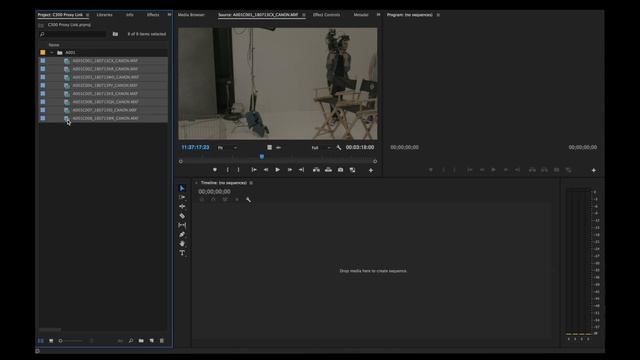Image resolution: width=640 pixels, height=360 pixels.
Task: Select the Selection tool arrow
Action: click(182, 188)
